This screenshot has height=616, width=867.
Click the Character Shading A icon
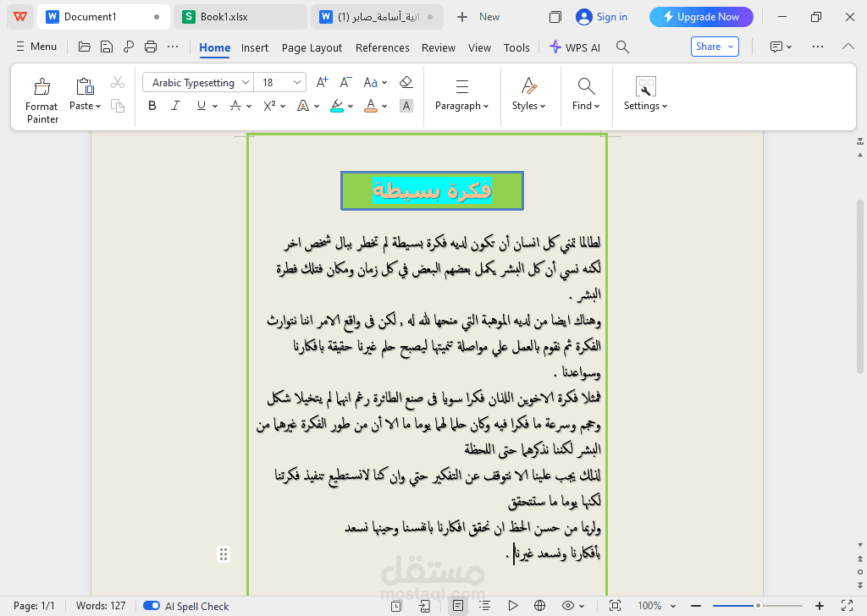[x=406, y=106]
